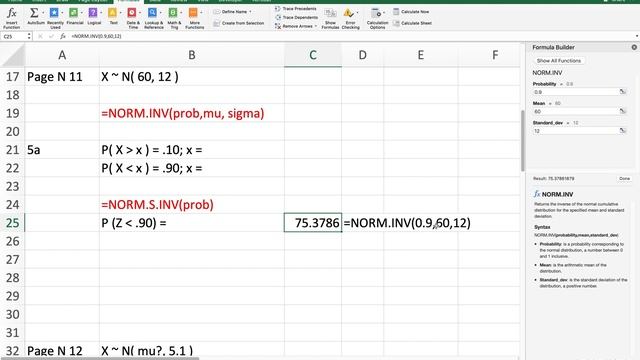Click Trace Dependents
This screenshot has width=640, height=360.
[297, 18]
